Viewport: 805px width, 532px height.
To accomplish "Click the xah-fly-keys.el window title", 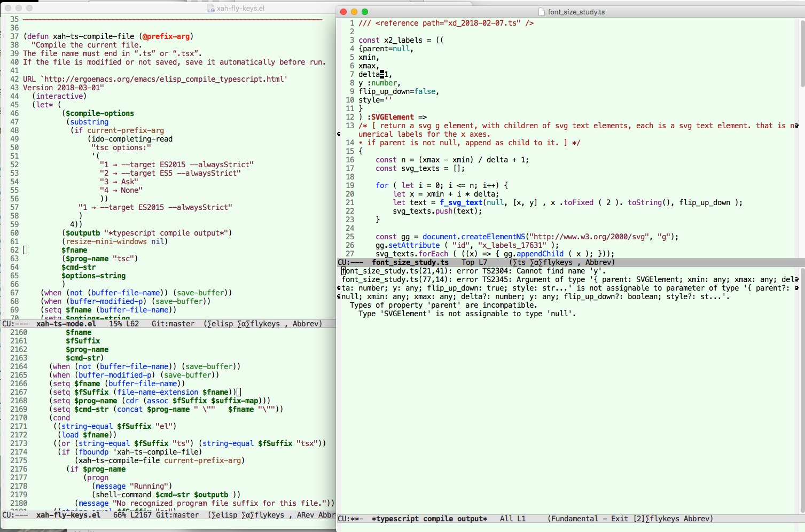I will pyautogui.click(x=240, y=8).
